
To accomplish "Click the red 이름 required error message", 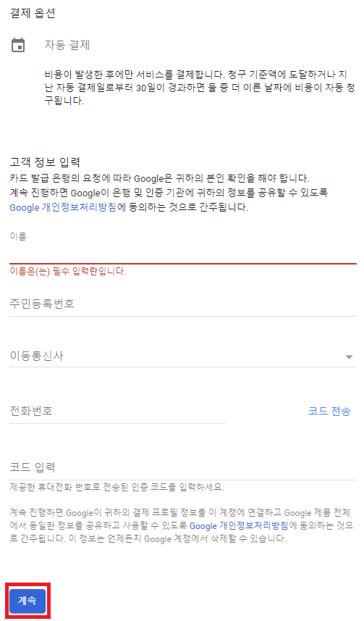I will [x=67, y=272].
